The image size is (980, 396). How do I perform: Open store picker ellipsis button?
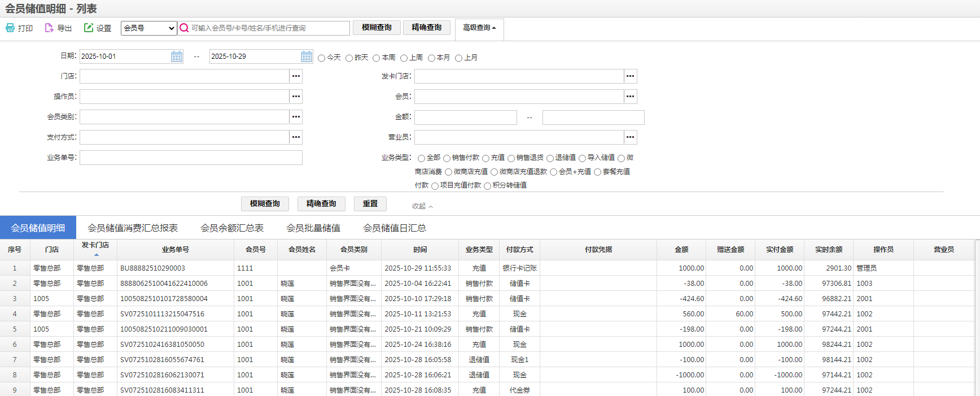(x=296, y=76)
